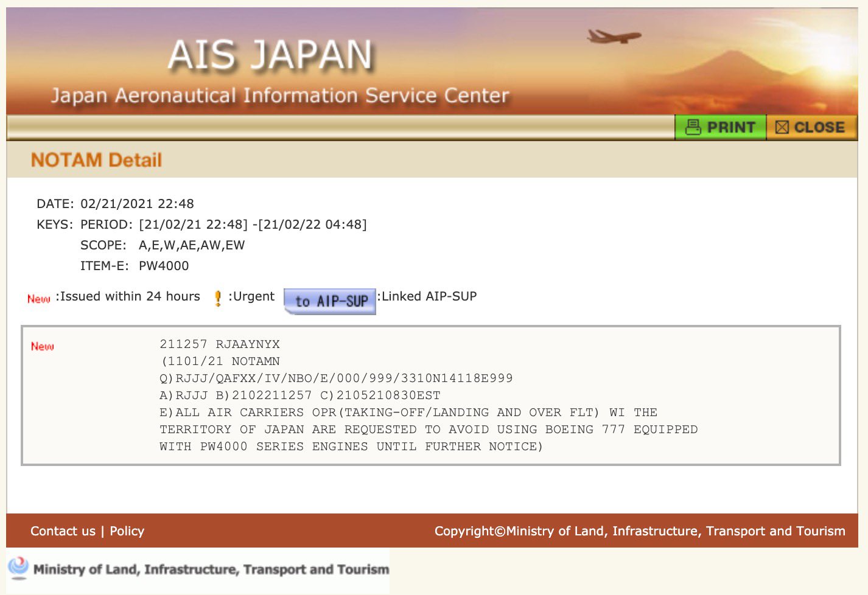
Task: Click the AIS JAPAN banner title
Action: (270, 55)
